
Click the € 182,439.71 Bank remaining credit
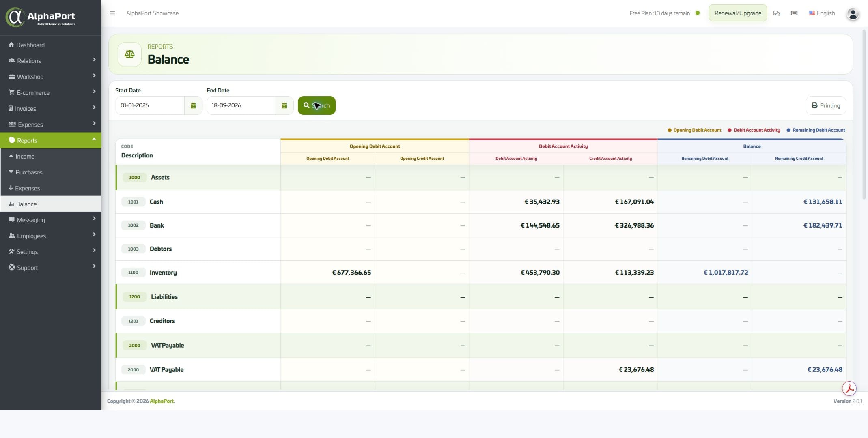tap(823, 225)
